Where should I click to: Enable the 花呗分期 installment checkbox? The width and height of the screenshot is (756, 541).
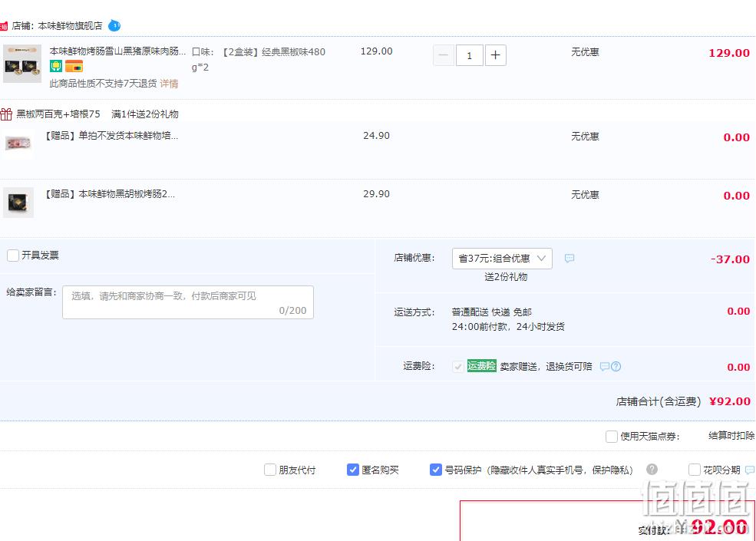(695, 470)
